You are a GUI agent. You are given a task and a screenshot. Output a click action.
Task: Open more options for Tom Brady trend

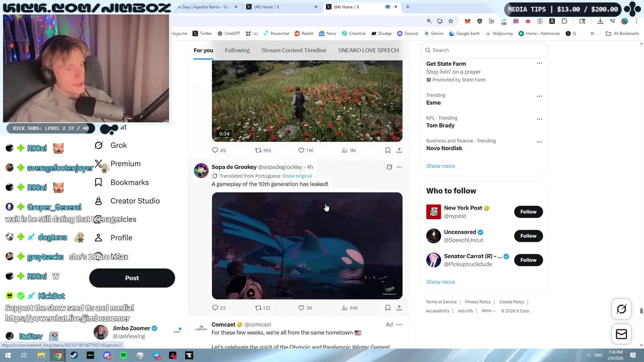pyautogui.click(x=539, y=119)
